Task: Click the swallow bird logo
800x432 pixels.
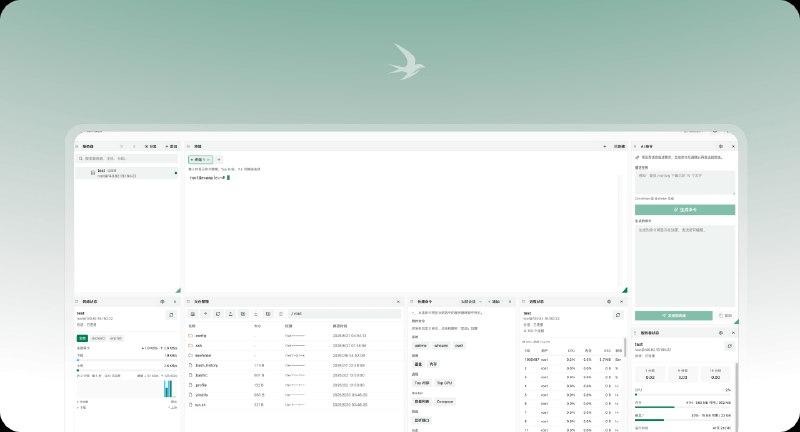Action: click(406, 62)
